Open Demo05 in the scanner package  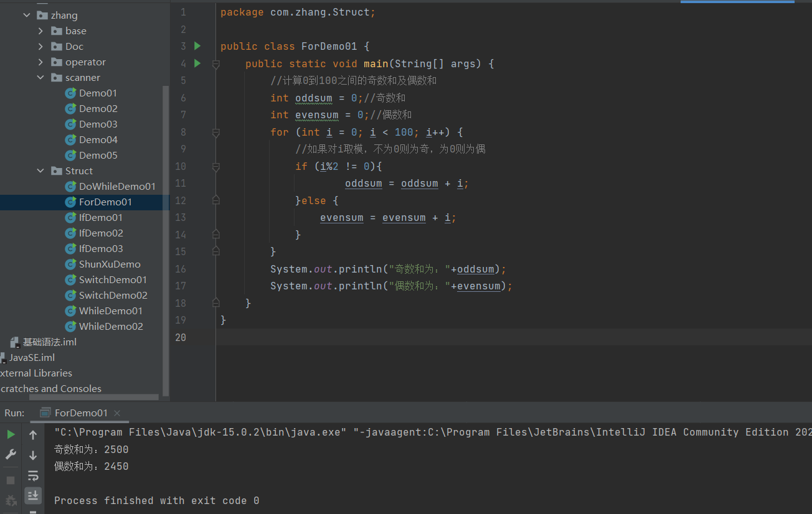tap(98, 156)
